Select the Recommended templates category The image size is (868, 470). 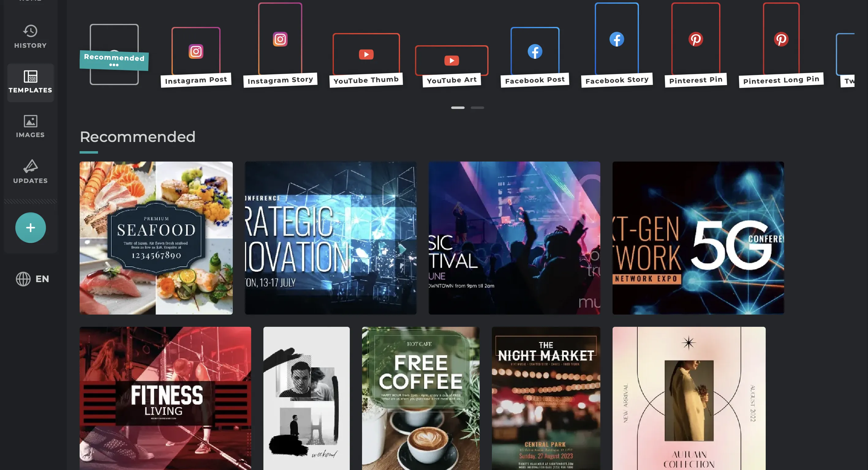tap(114, 58)
